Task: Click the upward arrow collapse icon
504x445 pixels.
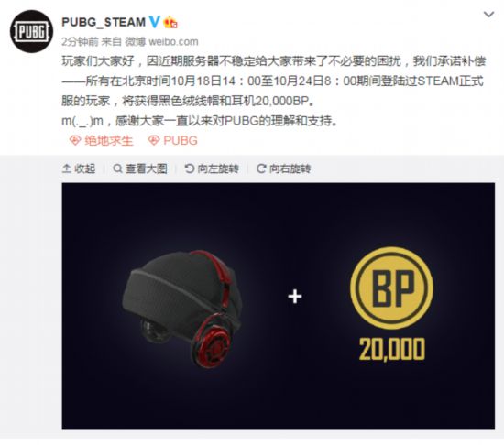Action: coord(66,168)
